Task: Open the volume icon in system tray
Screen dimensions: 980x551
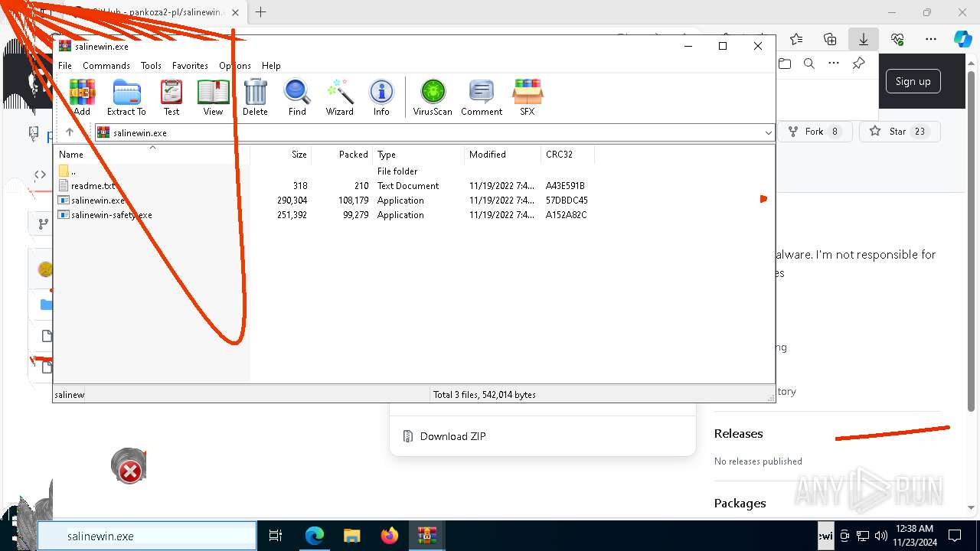Action: tap(880, 536)
